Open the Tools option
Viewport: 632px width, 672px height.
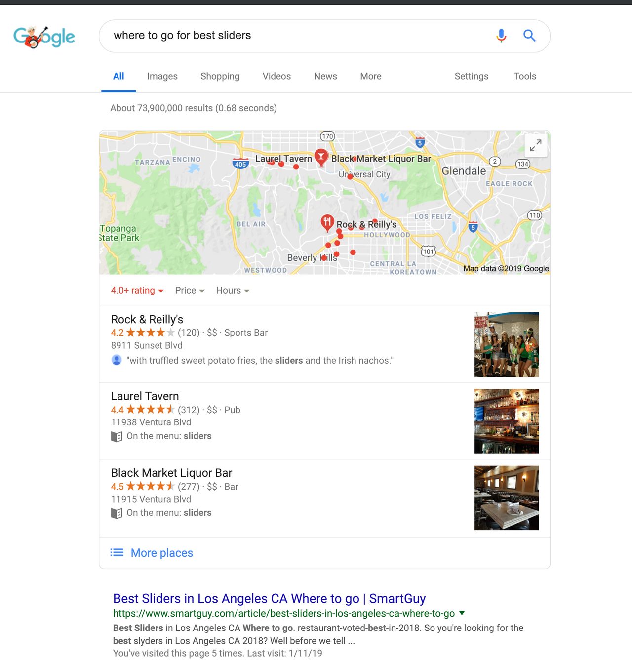[x=525, y=76]
